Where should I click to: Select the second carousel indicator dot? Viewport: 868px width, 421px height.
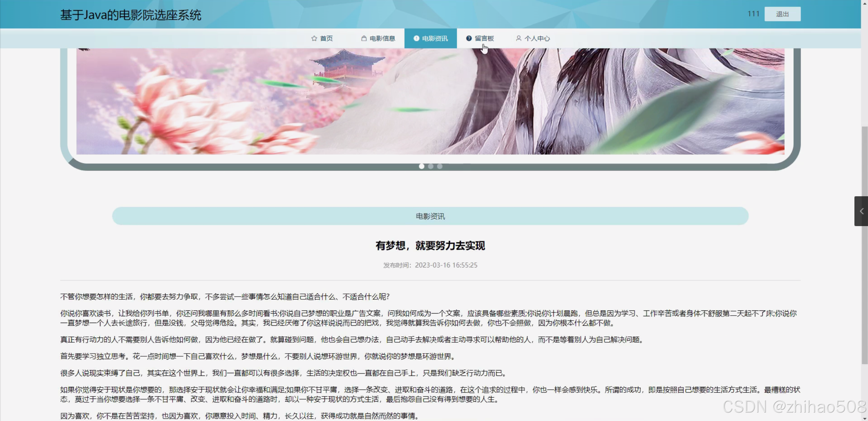point(431,166)
